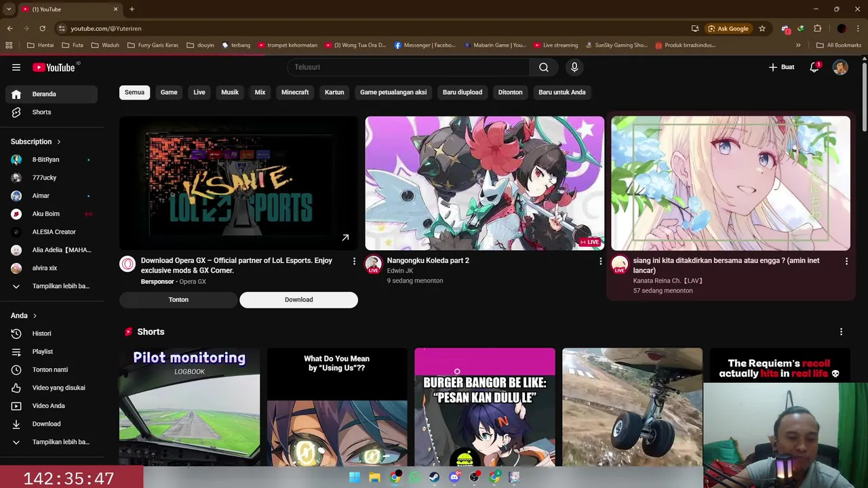The height and width of the screenshot is (488, 868).
Task: Go to Shorts in the sidebar
Action: [52, 113]
